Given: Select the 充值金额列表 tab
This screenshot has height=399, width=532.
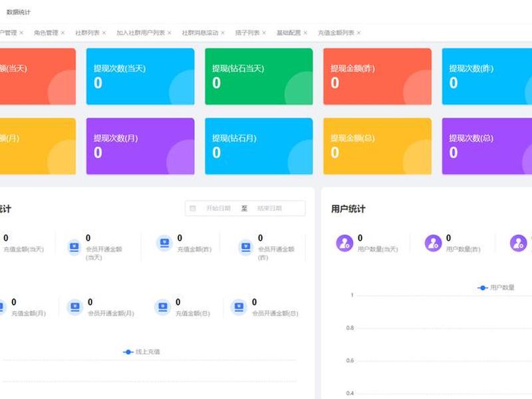Looking at the screenshot, I should click(336, 33).
